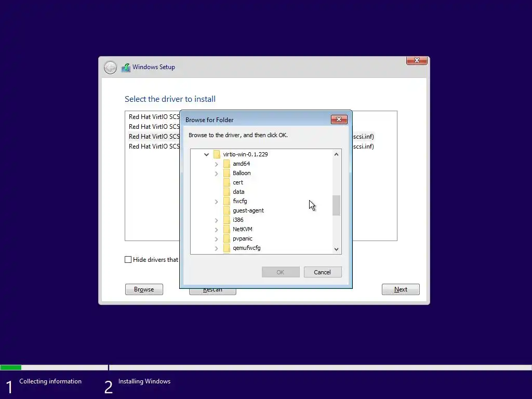Image resolution: width=532 pixels, height=399 pixels.
Task: Select the cert folder name
Action: tap(238, 182)
